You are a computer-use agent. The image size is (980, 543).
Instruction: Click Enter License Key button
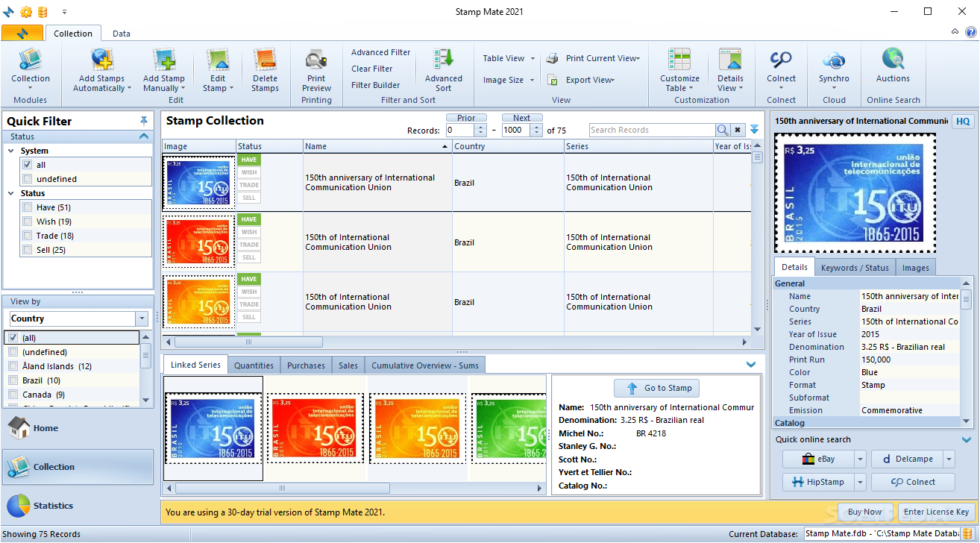pos(936,512)
